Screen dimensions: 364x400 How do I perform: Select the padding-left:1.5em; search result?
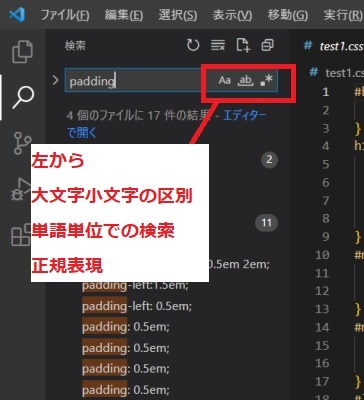pos(135,286)
